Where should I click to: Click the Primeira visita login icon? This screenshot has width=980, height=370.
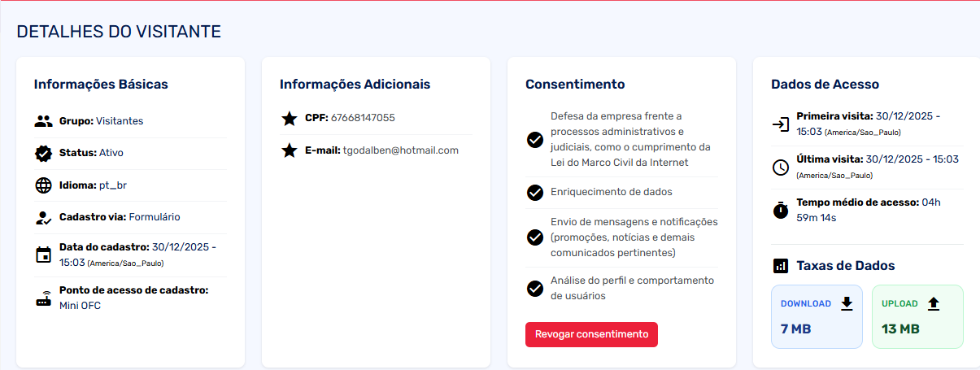coord(781,124)
